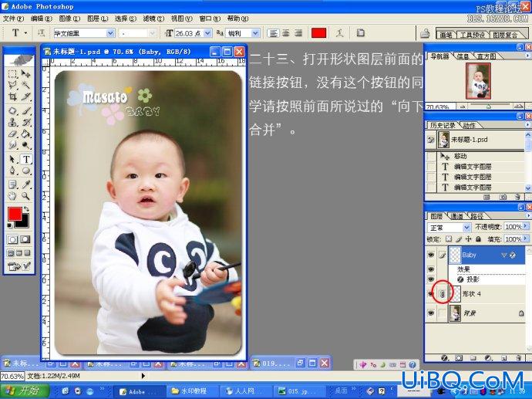The width and height of the screenshot is (532, 399).
Task: Select the Ellipse shape tool
Action: [25, 171]
